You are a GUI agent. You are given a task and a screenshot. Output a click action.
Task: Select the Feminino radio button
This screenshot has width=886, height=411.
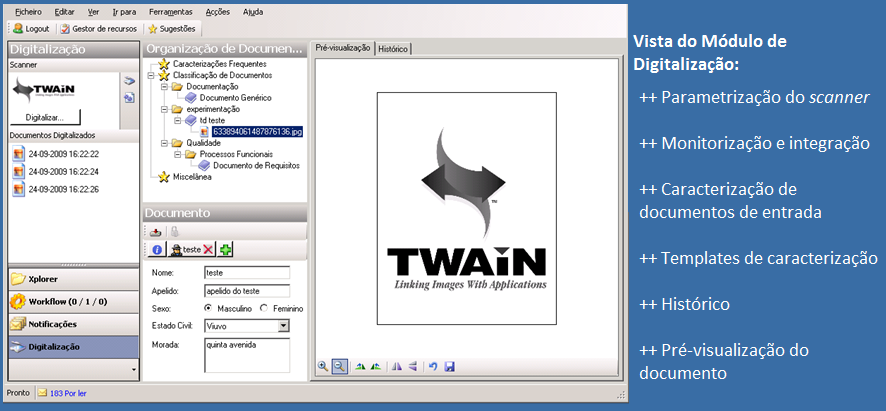[264, 309]
